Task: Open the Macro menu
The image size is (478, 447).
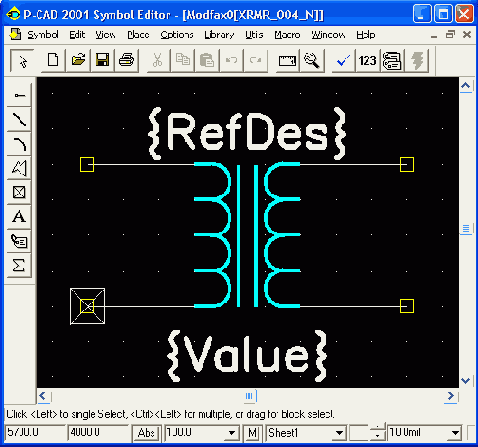Action: (287, 35)
